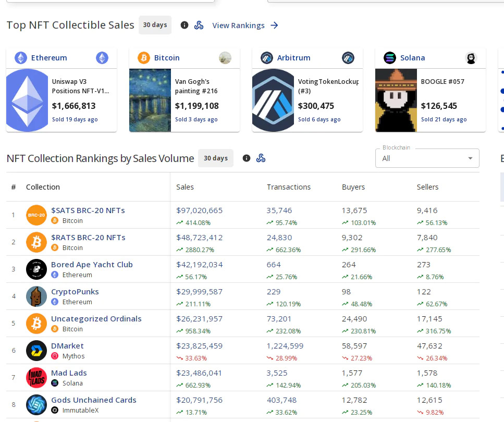Image resolution: width=504 pixels, height=422 pixels.
Task: Open Bored Ape Yacht Club collection
Action: coord(92,265)
